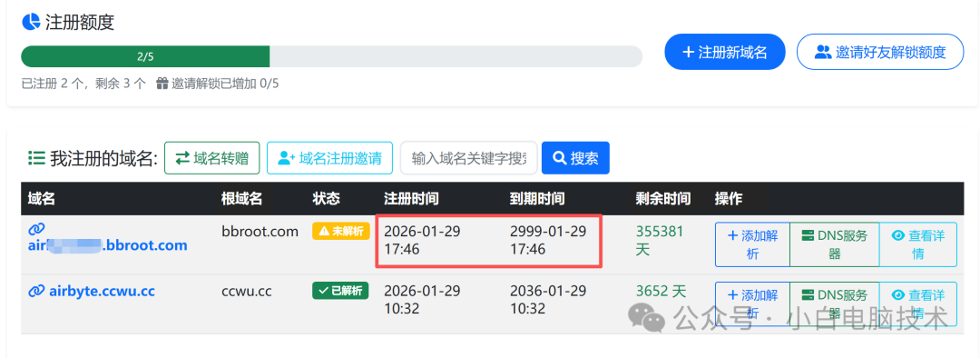Click the pie chart icon beside 注册额度
980x358 pixels.
(x=31, y=22)
